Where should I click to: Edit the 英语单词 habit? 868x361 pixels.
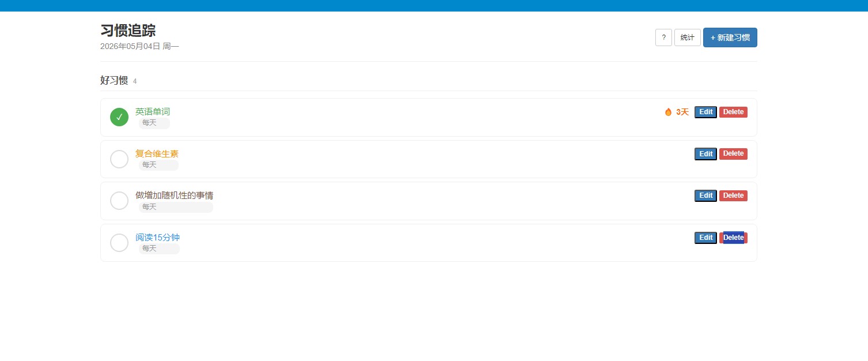click(705, 112)
